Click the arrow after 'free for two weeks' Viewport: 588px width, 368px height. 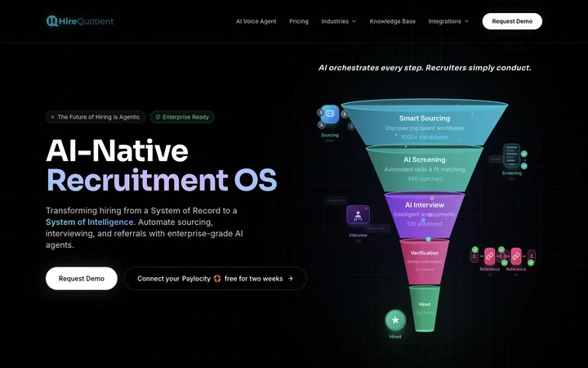tap(290, 279)
